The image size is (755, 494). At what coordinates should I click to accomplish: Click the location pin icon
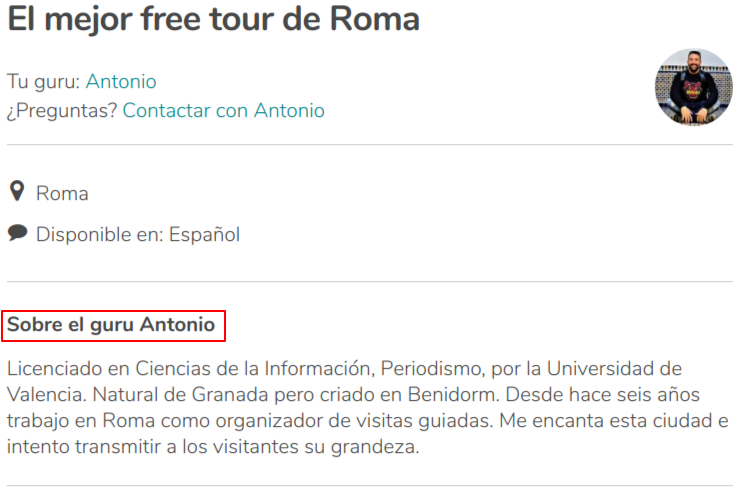tap(17, 192)
